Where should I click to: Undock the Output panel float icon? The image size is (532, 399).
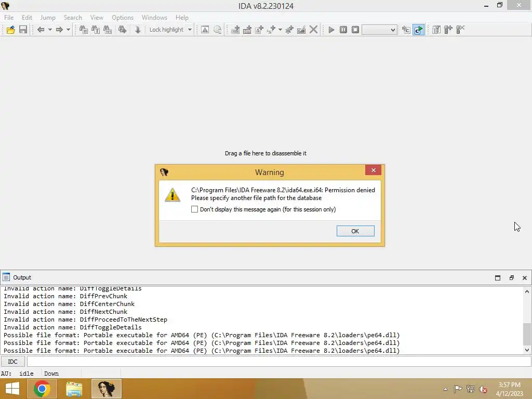[512, 278]
